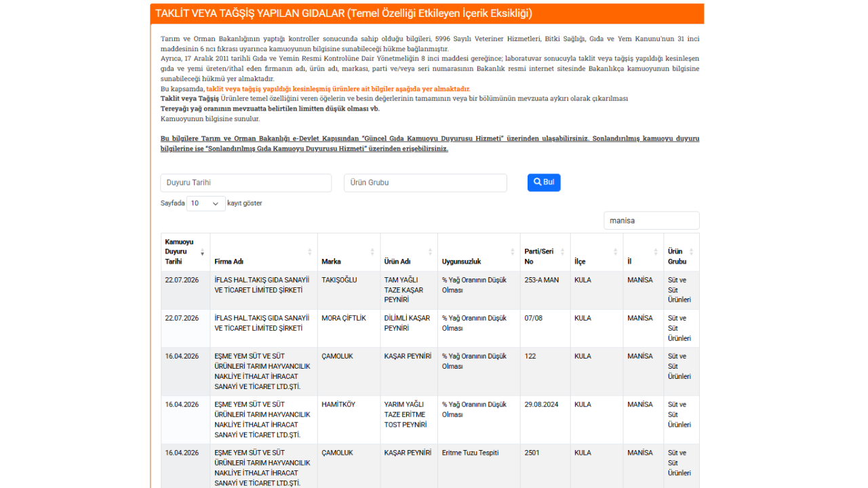Click the bold line beginning "Tereyağı yağ oranının"
This screenshot has width=868, height=488.
click(270, 108)
